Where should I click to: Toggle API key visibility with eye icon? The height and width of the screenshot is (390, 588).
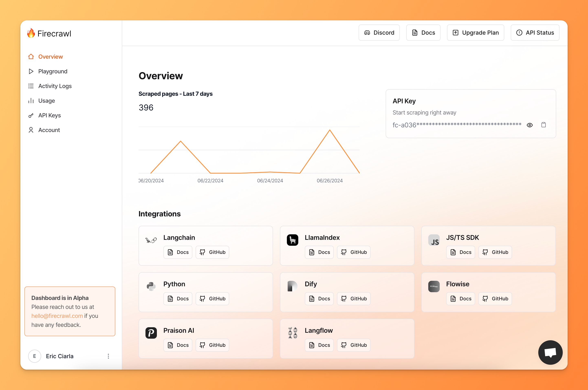(x=530, y=126)
